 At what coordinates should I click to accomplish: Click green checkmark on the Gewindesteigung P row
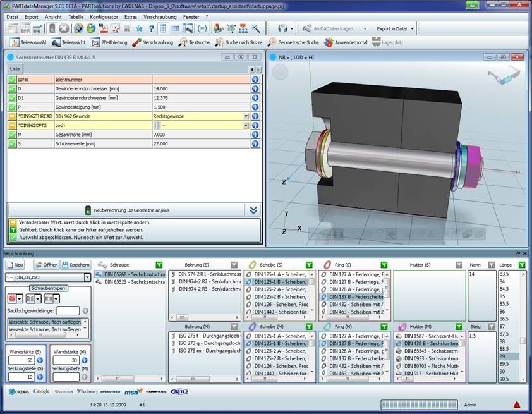pos(12,107)
